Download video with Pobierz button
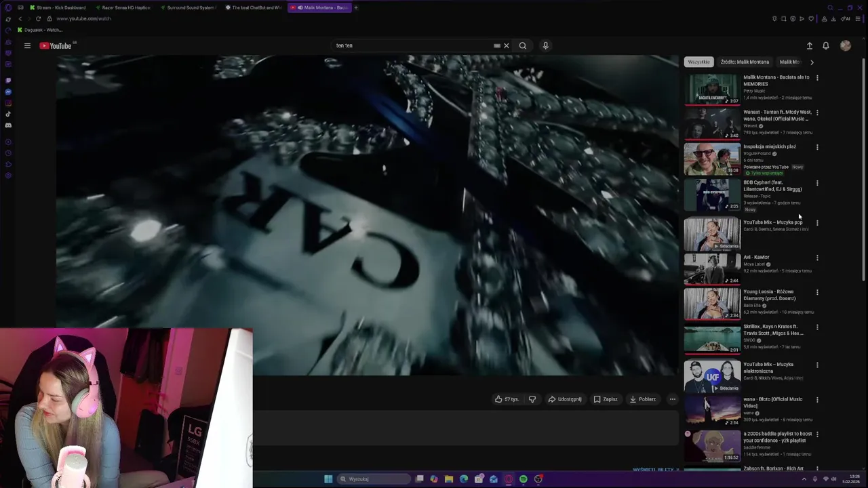The width and height of the screenshot is (868, 488). (643, 399)
